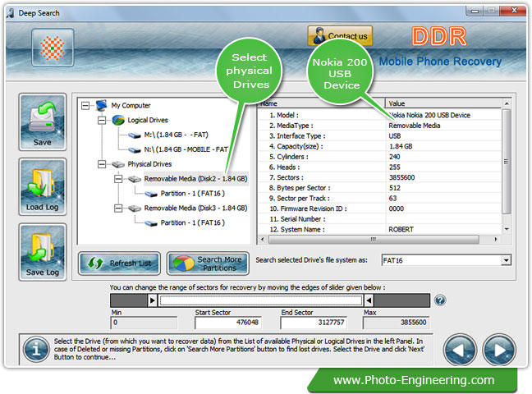This screenshot has width=532, height=394.
Task: Click the Logical Drives globe icon
Action: pos(118,120)
